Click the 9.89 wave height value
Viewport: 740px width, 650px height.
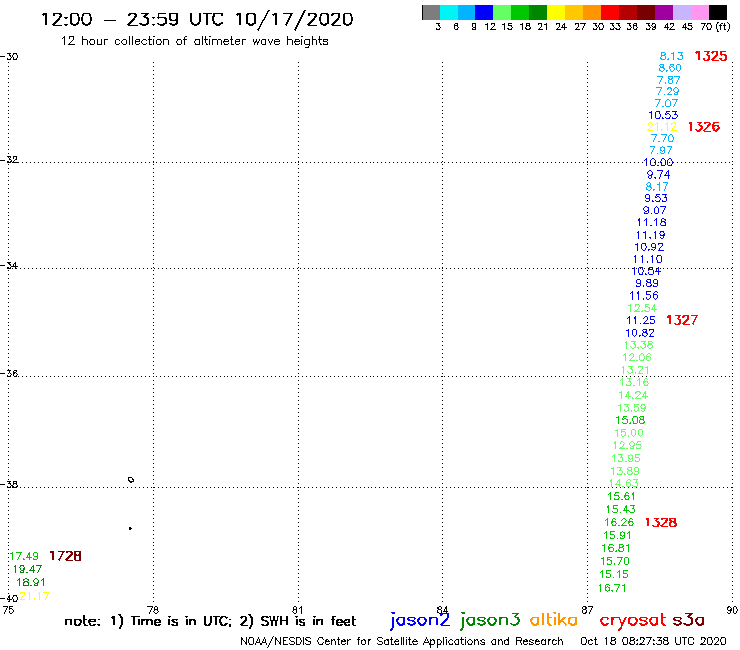pyautogui.click(x=647, y=283)
